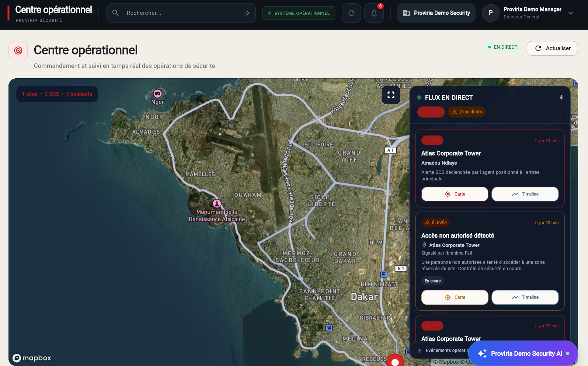The height and width of the screenshot is (366, 588).
Task: Click the EN DIRECT live indicator
Action: point(502,47)
